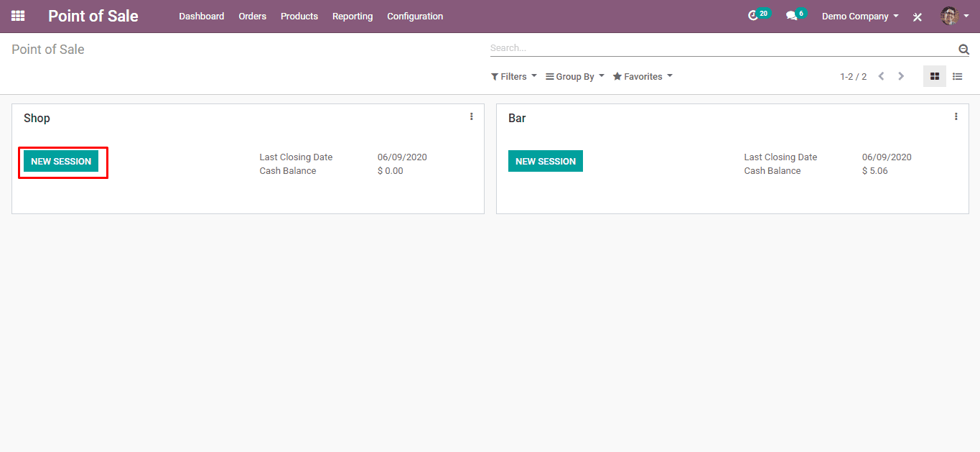Click Shop's Last Closing Date 06/09/2020
This screenshot has width=980, height=452.
402,157
